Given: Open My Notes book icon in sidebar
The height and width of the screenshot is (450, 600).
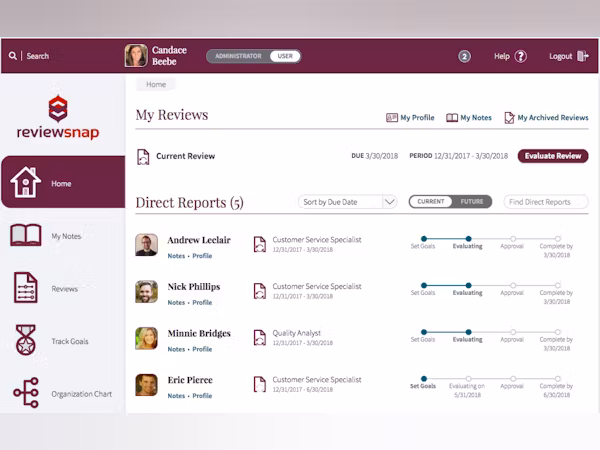Looking at the screenshot, I should [26, 236].
